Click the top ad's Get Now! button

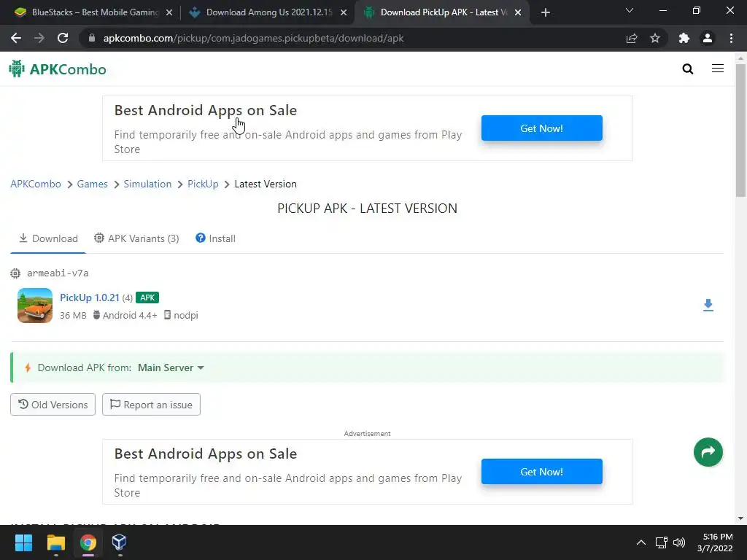[542, 128]
